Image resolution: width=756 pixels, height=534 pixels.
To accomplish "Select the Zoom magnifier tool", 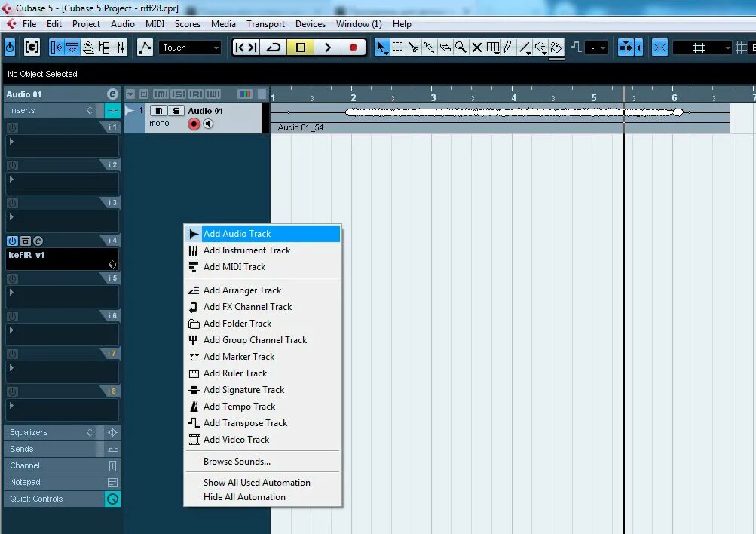I will (461, 48).
